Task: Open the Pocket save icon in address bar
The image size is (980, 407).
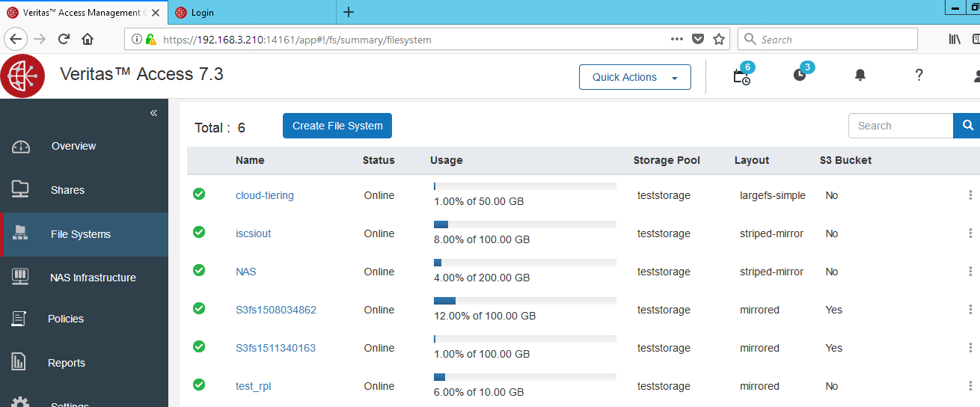Action: (x=698, y=39)
